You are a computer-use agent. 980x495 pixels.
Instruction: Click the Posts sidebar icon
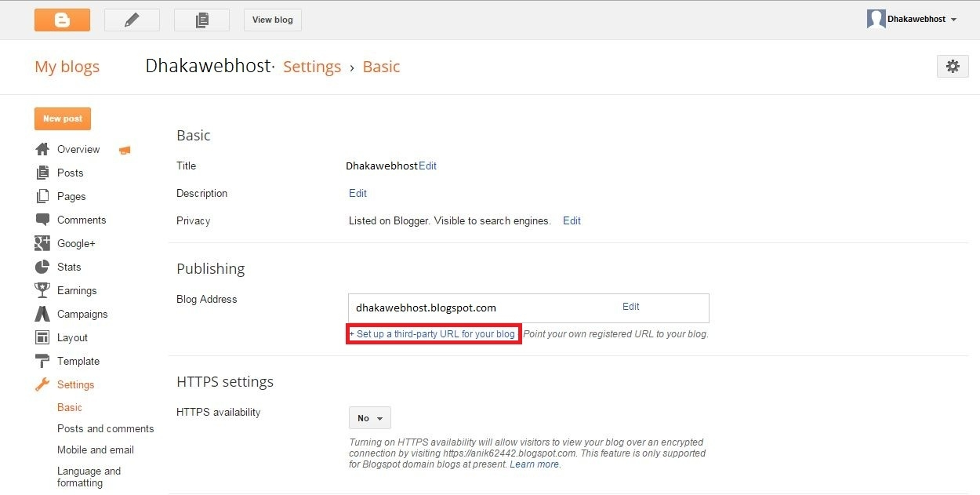[x=42, y=173]
